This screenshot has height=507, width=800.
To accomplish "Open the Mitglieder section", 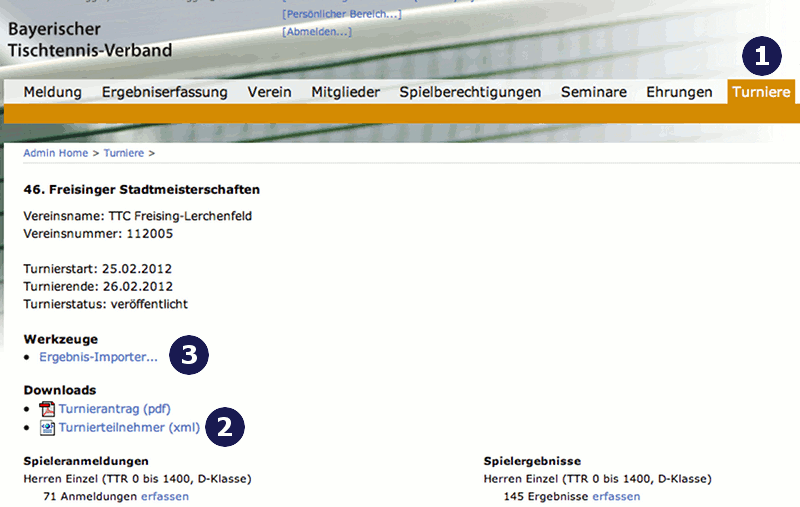I will point(345,92).
